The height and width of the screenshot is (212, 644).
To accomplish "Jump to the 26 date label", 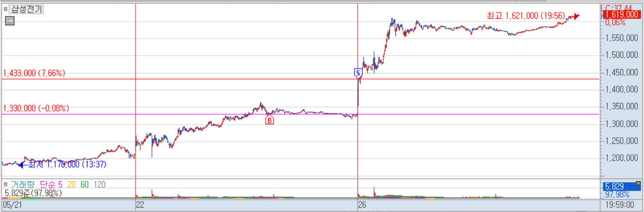I will point(362,205).
